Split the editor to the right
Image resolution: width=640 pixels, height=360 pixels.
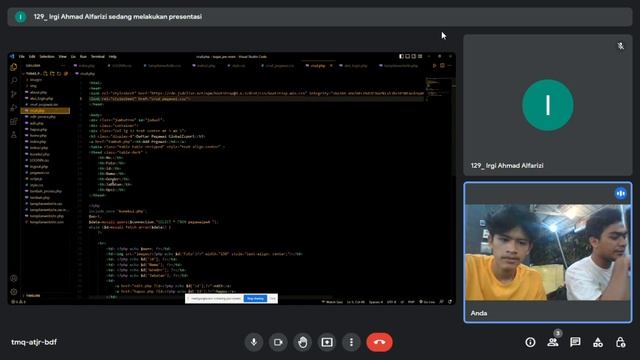pyautogui.click(x=442, y=66)
